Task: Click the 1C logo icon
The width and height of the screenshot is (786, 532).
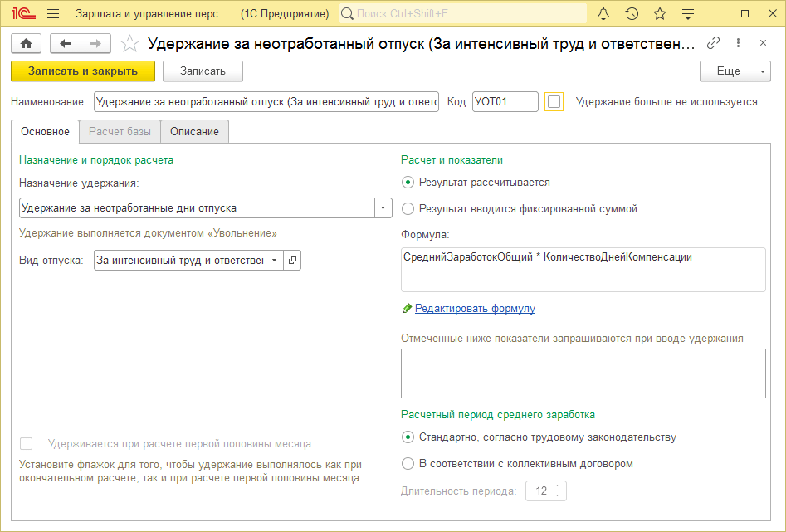Action: click(23, 13)
